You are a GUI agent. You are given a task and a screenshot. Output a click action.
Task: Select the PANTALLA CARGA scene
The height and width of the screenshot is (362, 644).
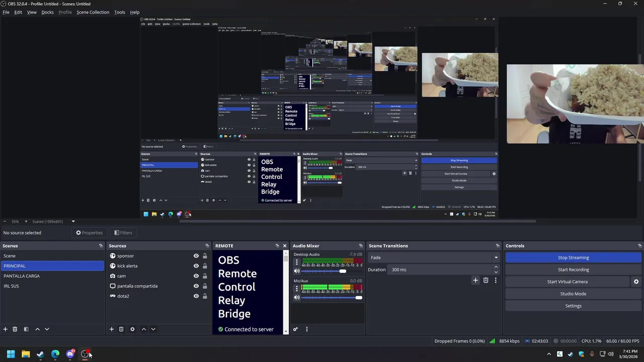pos(52,276)
